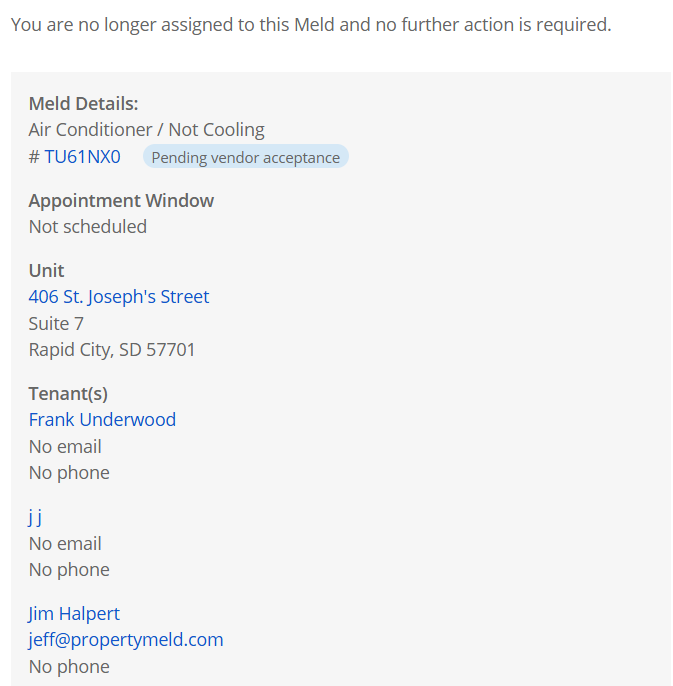Click the Rapid City, SD 57701 line
The image size is (673, 686).
tap(112, 350)
